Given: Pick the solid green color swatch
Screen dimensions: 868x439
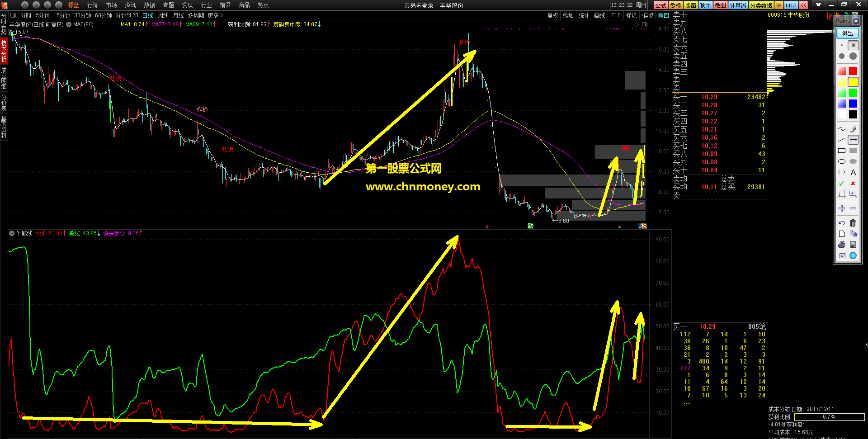Looking at the screenshot, I should pos(853,93).
